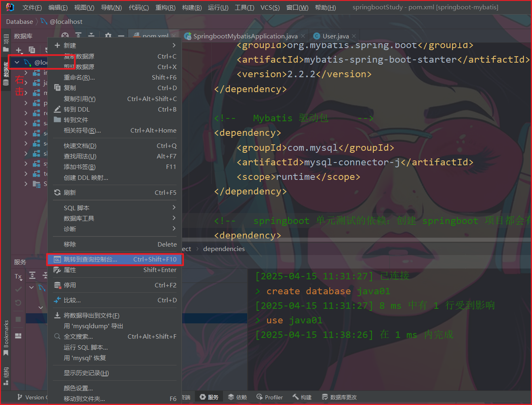
Task: Click the dependencies breadcrumb below the editor
Action: click(x=224, y=249)
